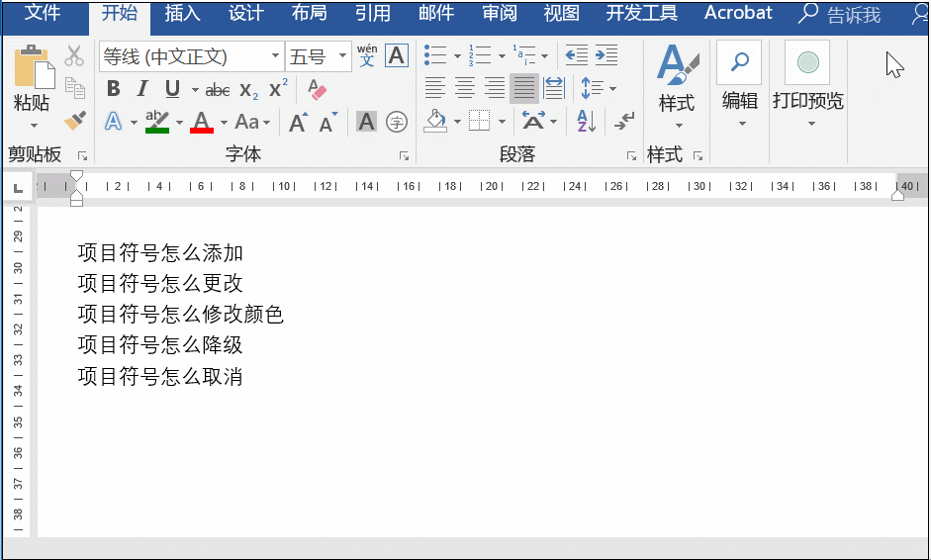Viewport: 931px width, 560px height.
Task: Click distributed alignment icon
Action: pyautogui.click(x=553, y=88)
